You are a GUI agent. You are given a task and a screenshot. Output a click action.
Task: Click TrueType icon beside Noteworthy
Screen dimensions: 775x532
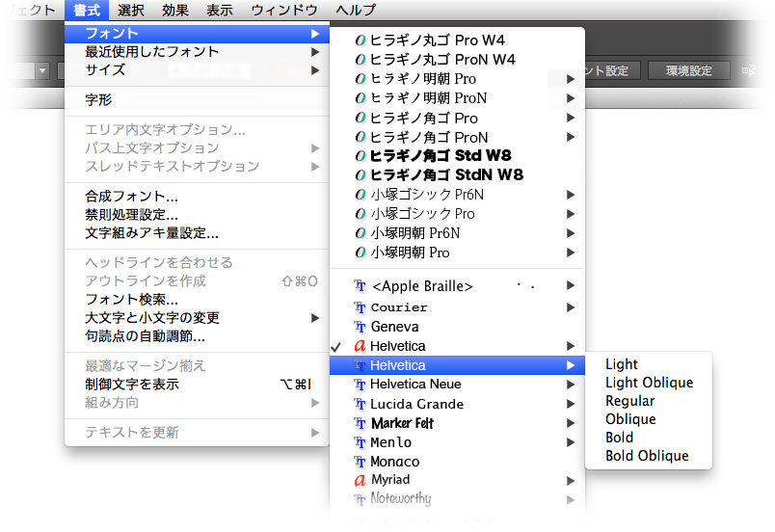point(360,499)
